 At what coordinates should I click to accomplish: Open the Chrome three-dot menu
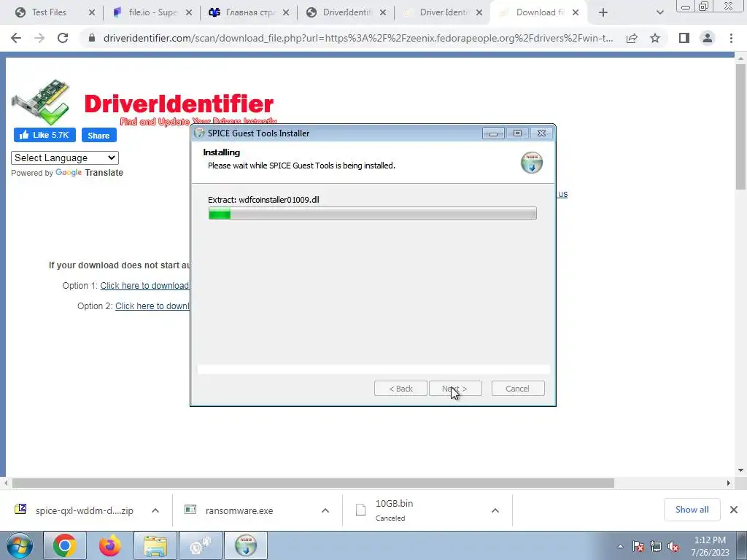tap(731, 38)
